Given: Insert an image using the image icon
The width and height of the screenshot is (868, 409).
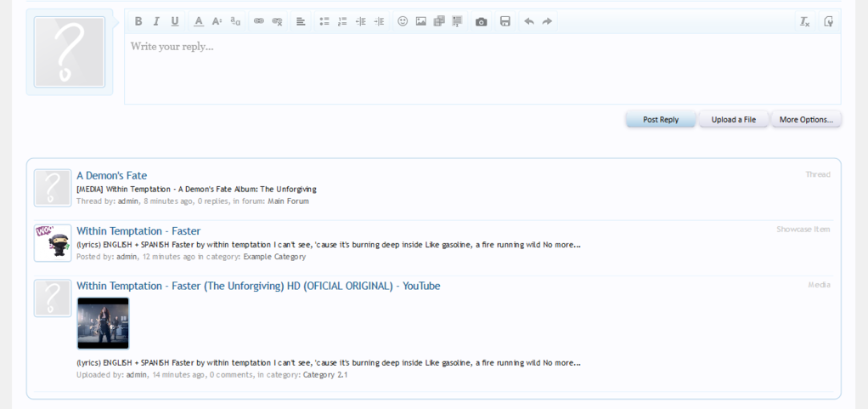Looking at the screenshot, I should (x=420, y=21).
